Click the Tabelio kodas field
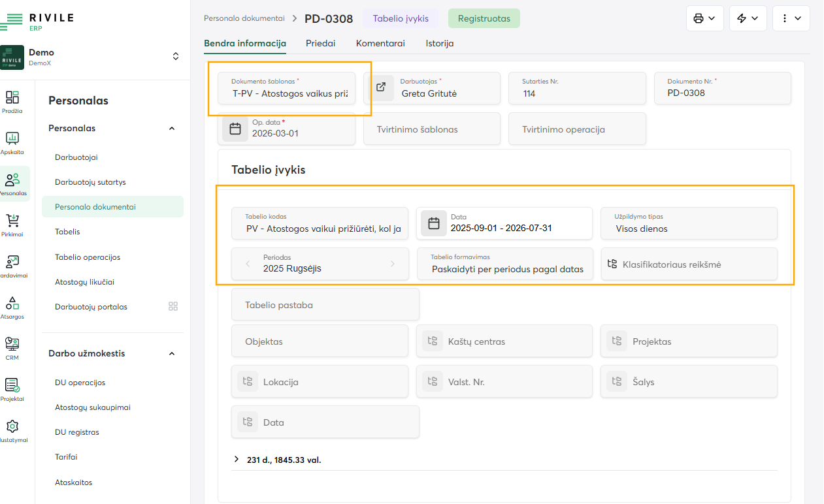This screenshot has width=824, height=504. [320, 223]
